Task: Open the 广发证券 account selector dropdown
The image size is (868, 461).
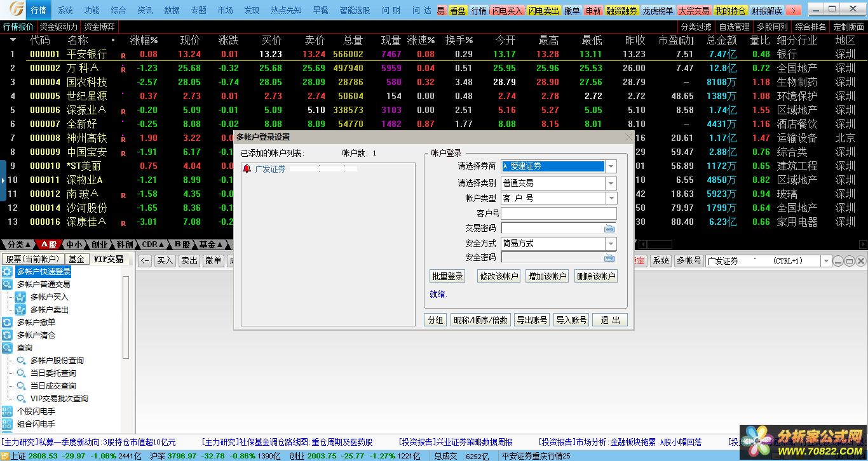Action: (x=826, y=261)
